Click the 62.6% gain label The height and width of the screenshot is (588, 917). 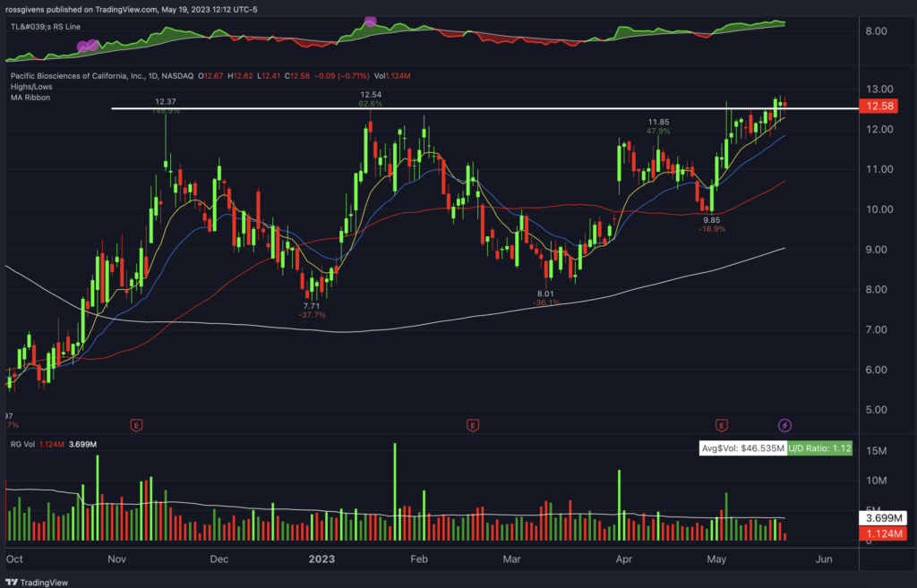pos(371,104)
